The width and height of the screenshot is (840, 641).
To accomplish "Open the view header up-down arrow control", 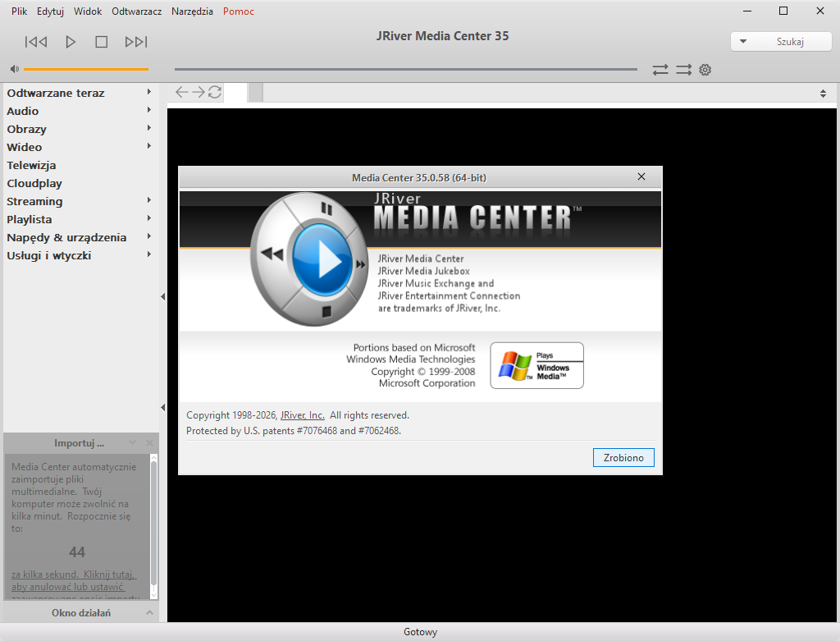I will click(823, 94).
